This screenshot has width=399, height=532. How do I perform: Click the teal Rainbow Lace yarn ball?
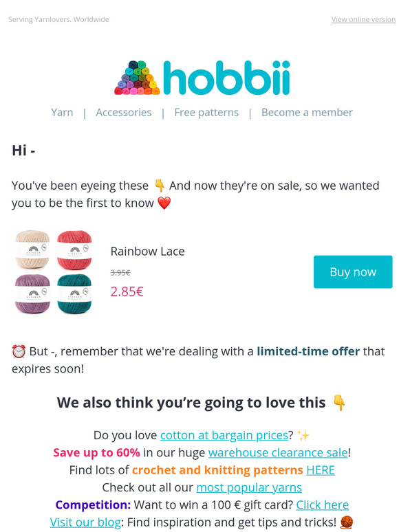pyautogui.click(x=74, y=293)
